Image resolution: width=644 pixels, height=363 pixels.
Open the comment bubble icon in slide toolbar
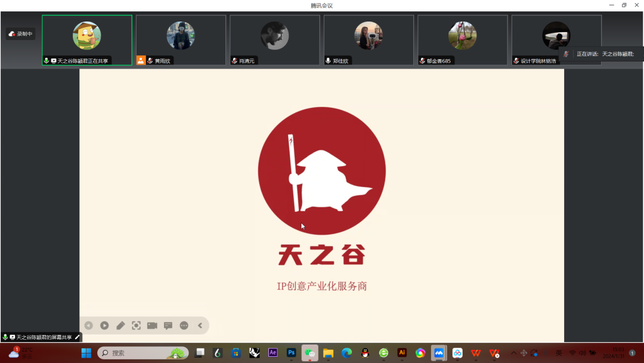[x=168, y=325]
